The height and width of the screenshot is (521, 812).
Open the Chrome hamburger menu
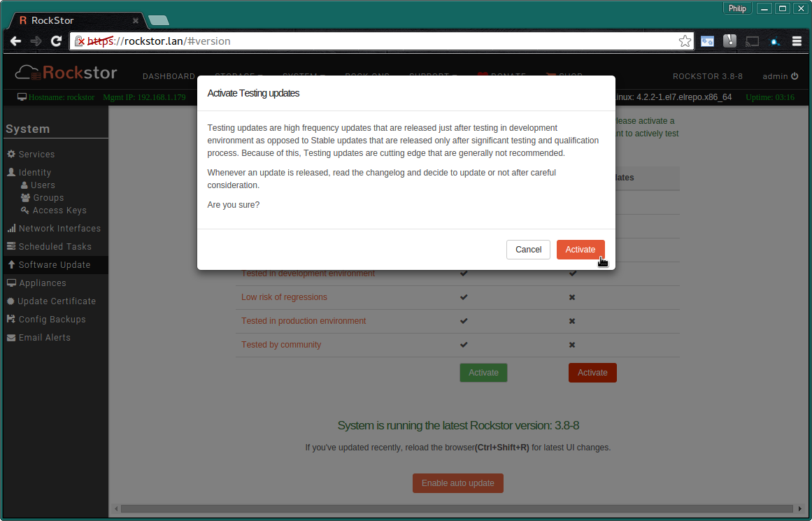[x=797, y=41]
